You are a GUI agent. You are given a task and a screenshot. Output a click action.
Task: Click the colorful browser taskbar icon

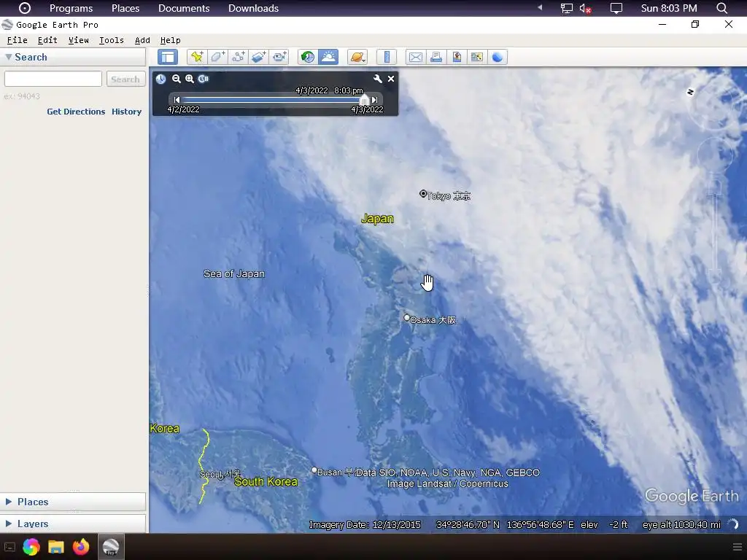31,547
